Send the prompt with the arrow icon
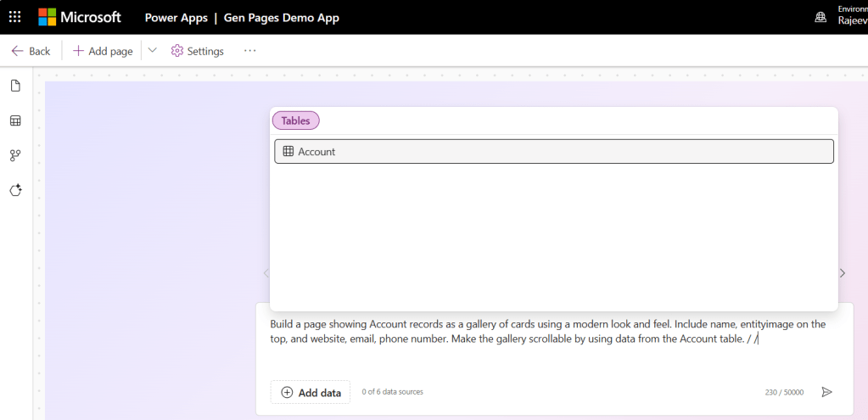 coord(826,392)
